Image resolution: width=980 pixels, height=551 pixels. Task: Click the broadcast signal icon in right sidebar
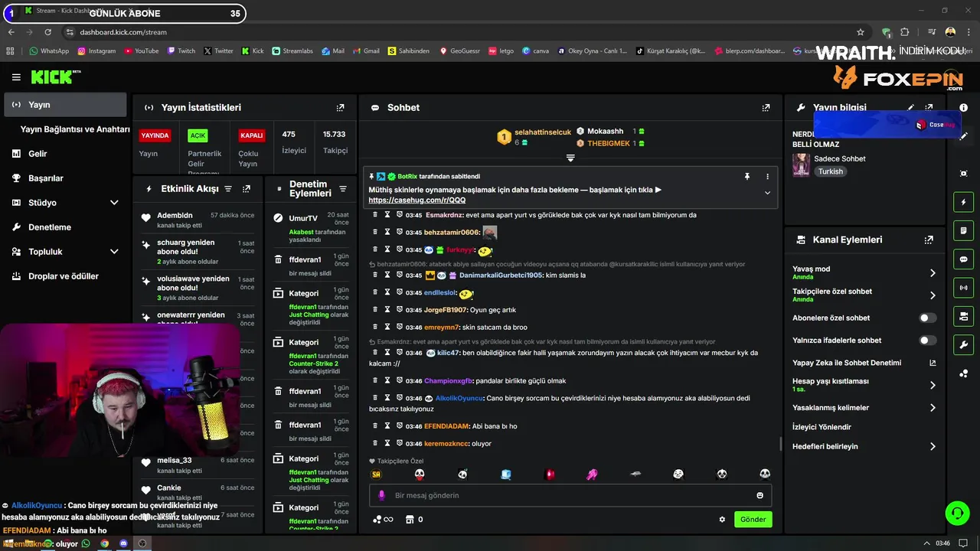(x=964, y=288)
